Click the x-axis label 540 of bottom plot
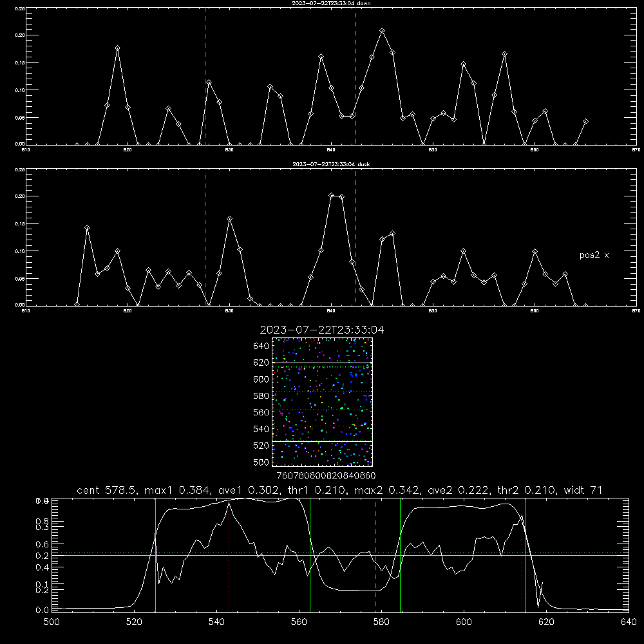The width and height of the screenshot is (644, 644). tap(216, 622)
